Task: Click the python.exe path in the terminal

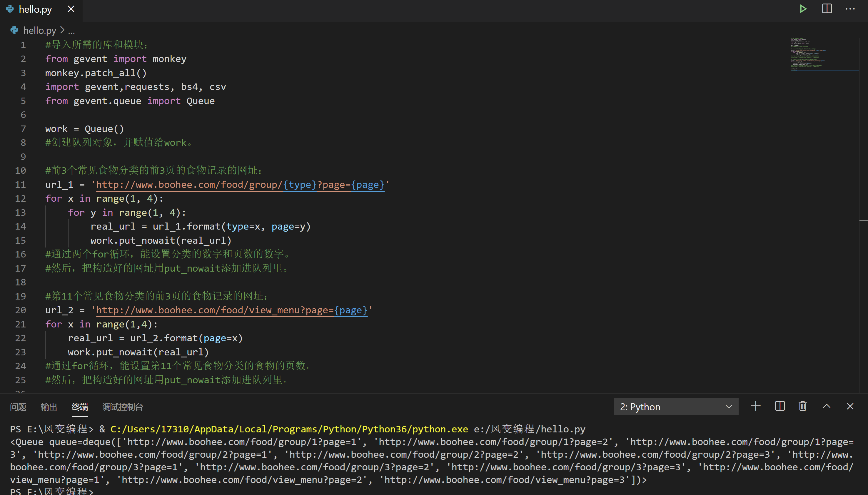Action: point(289,429)
